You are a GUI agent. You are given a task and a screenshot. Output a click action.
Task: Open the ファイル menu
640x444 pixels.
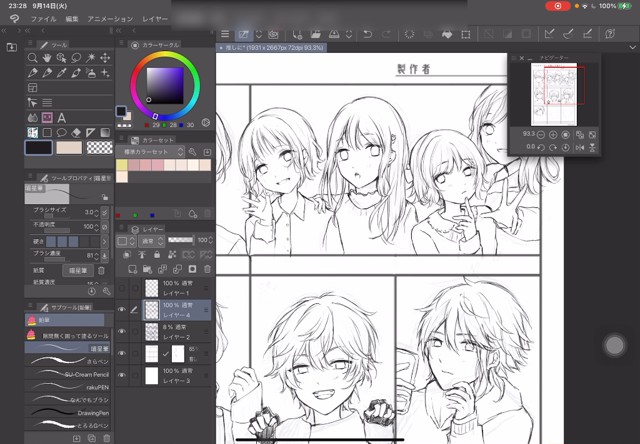(x=44, y=19)
